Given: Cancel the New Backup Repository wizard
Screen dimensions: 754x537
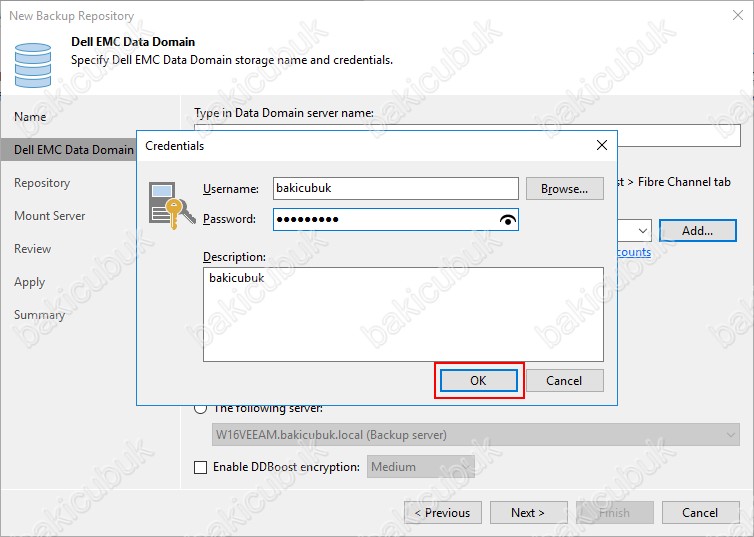Looking at the screenshot, I should coord(701,512).
